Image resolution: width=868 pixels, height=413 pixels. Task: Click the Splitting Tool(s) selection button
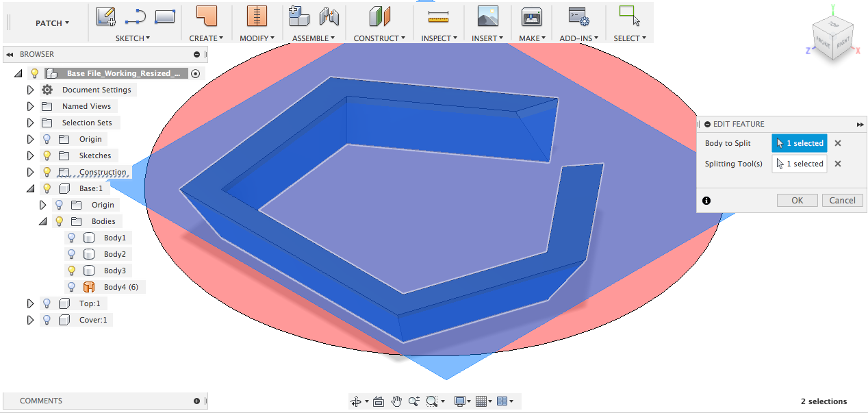point(799,164)
